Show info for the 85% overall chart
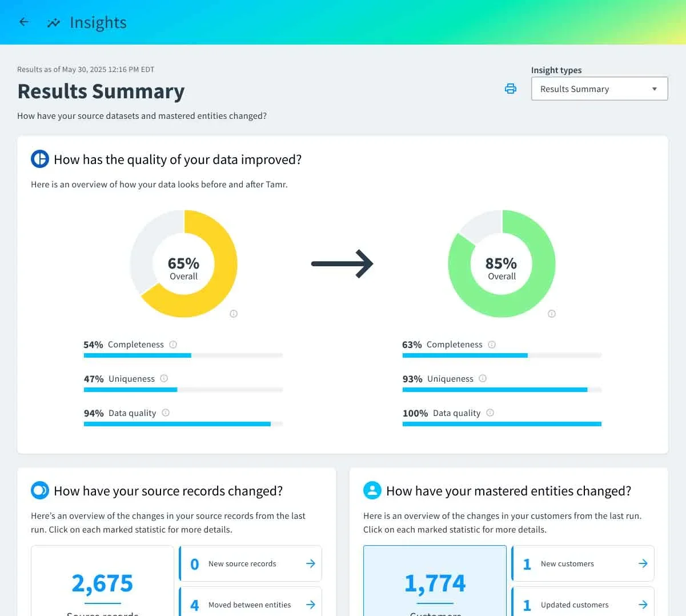The image size is (686, 616). (x=552, y=314)
